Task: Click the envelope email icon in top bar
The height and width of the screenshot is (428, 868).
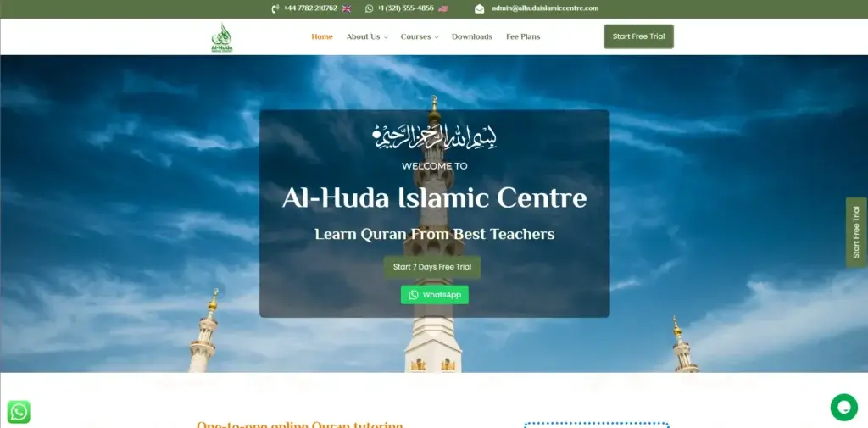Action: click(480, 8)
